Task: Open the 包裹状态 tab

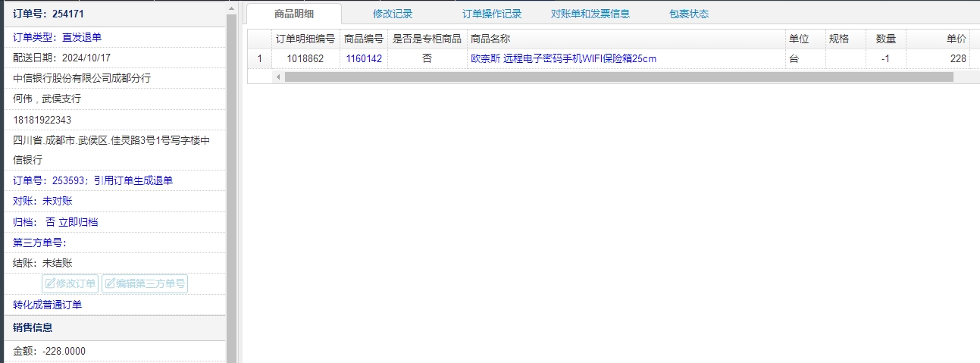Action: (x=689, y=14)
